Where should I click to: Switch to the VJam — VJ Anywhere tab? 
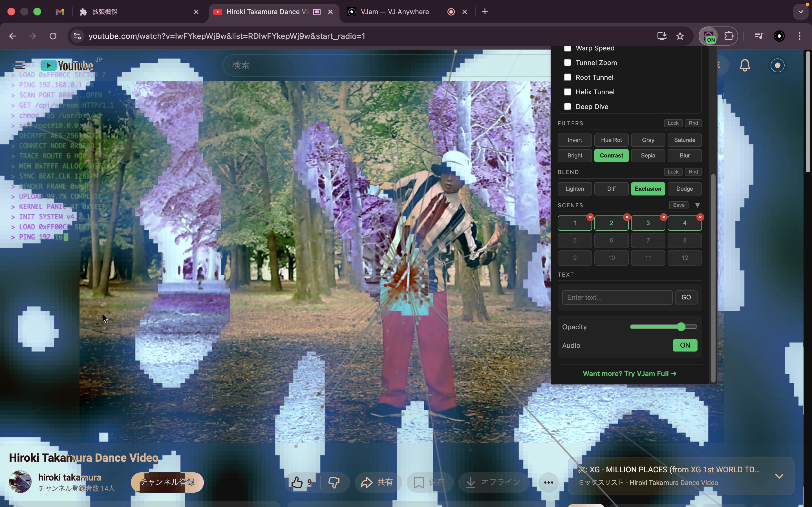click(394, 12)
